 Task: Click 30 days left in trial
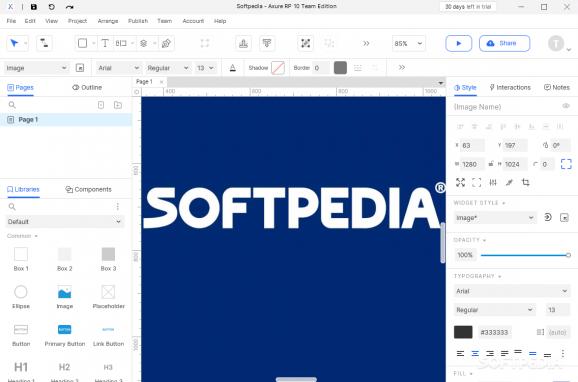point(468,7)
